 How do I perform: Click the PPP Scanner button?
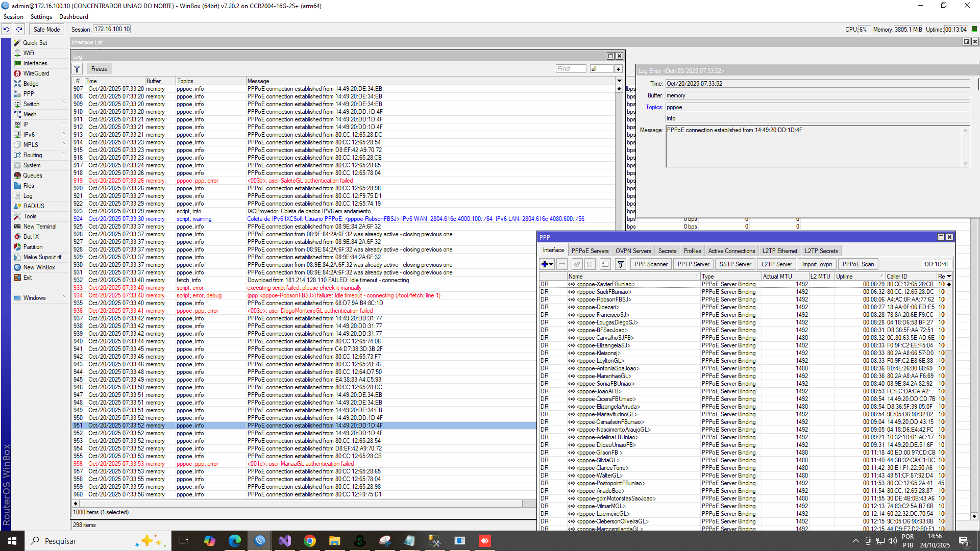650,264
